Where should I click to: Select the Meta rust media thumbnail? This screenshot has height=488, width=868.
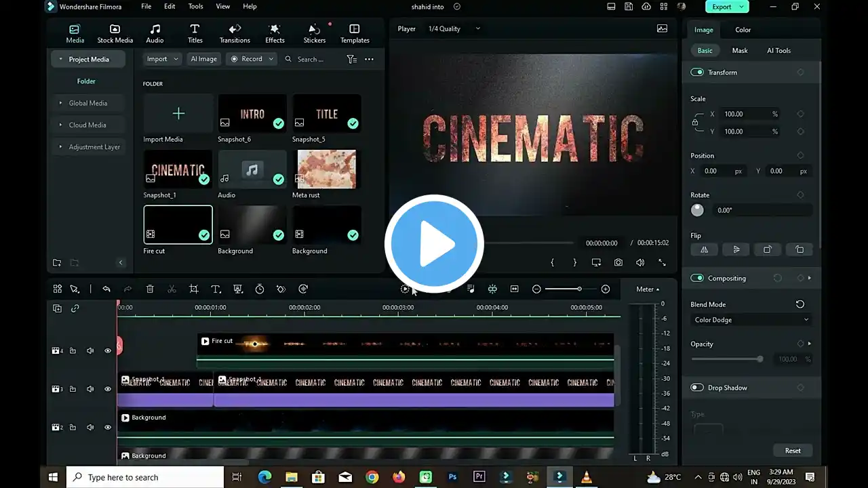point(327,169)
